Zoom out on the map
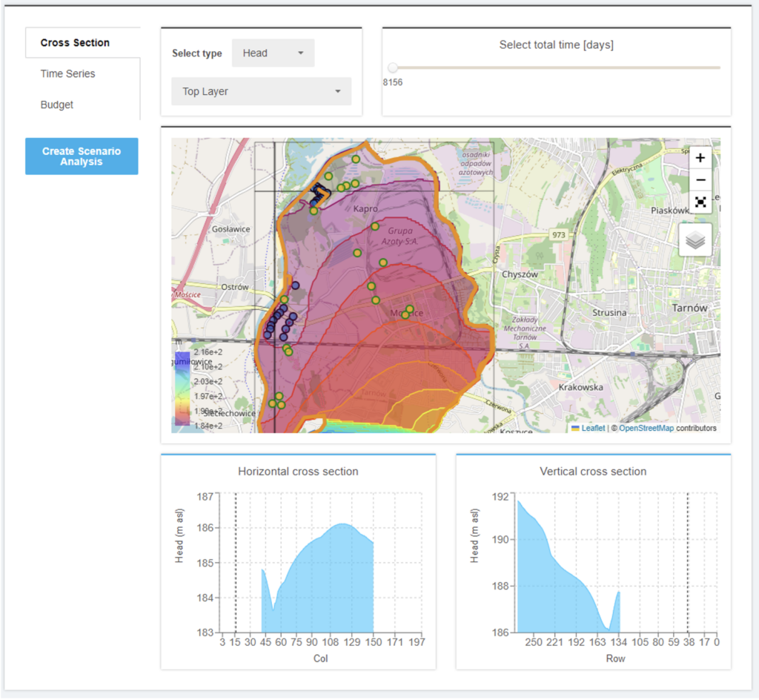The image size is (759, 700). coord(700,179)
